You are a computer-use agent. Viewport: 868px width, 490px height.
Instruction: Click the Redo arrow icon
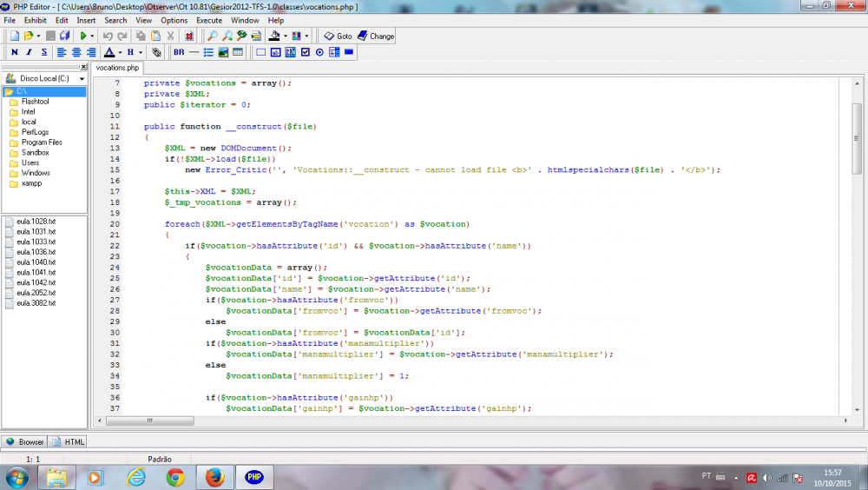122,36
